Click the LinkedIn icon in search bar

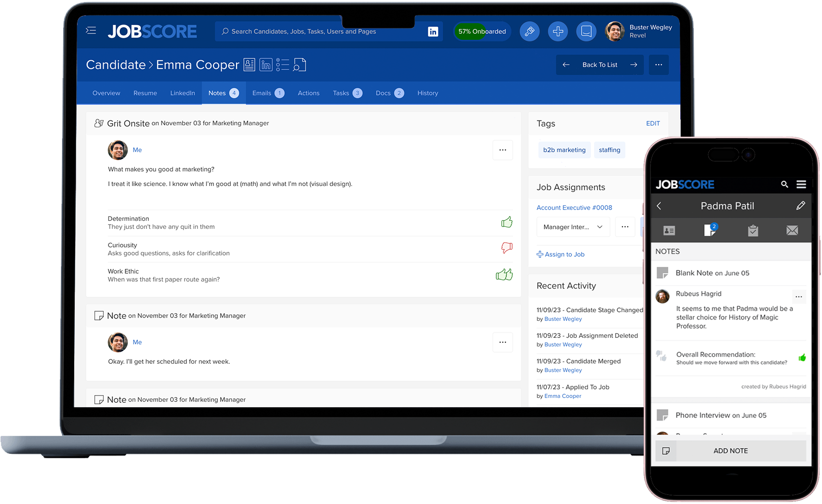coord(433,31)
